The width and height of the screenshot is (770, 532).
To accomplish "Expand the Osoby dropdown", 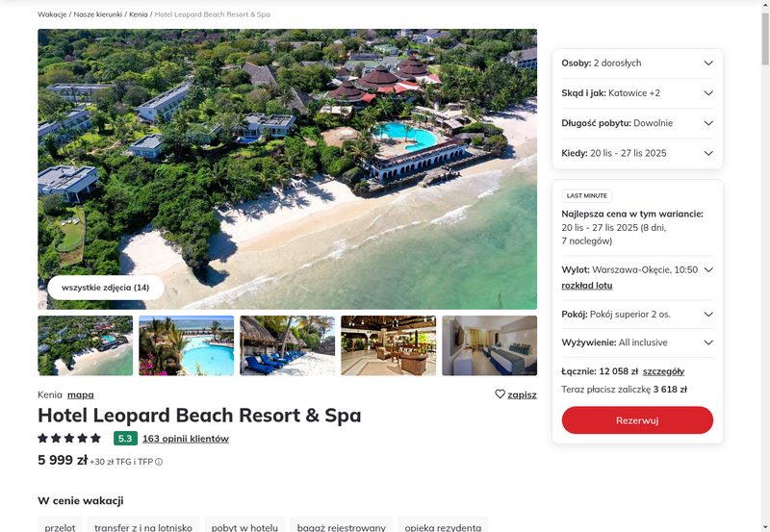I will [637, 63].
